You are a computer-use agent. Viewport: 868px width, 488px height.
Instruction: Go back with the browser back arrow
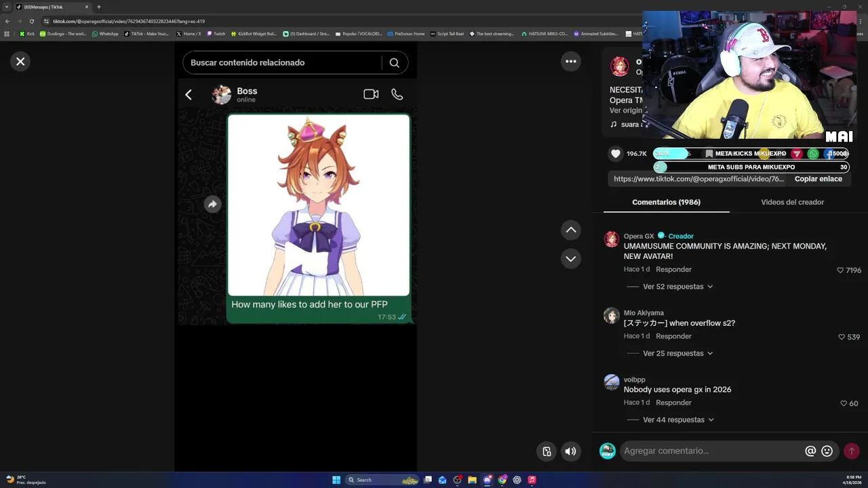(7, 21)
